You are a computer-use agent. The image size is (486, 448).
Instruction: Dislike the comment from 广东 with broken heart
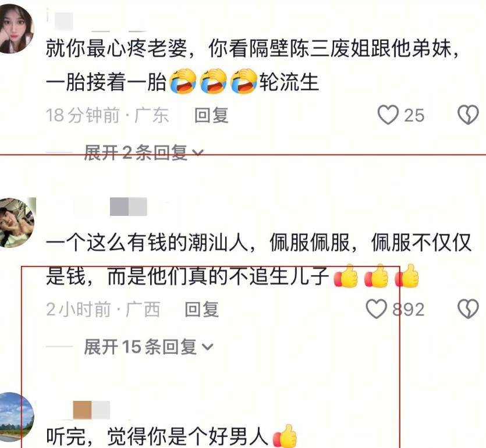pyautogui.click(x=468, y=115)
